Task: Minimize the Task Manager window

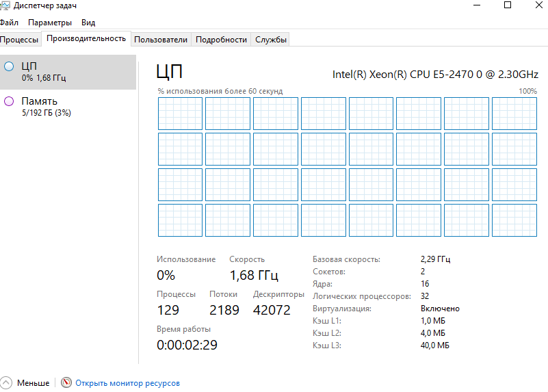Action: [477, 5]
